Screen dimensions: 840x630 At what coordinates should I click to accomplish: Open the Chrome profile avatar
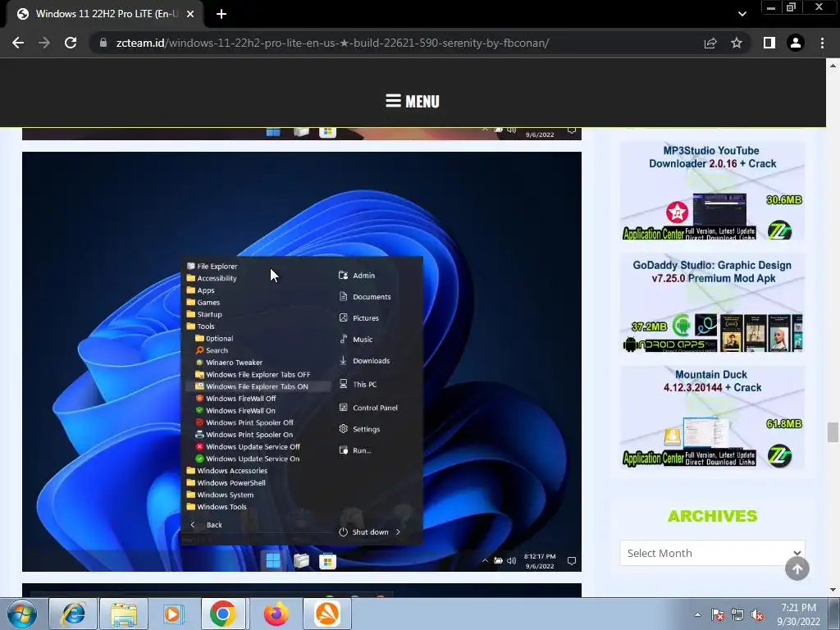tap(796, 43)
